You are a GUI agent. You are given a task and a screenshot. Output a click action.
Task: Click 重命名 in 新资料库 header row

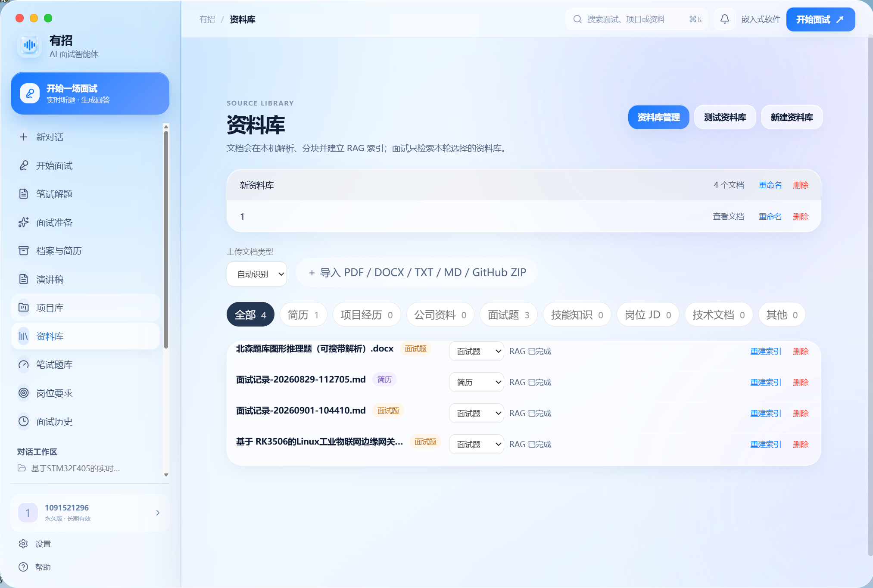click(x=770, y=185)
